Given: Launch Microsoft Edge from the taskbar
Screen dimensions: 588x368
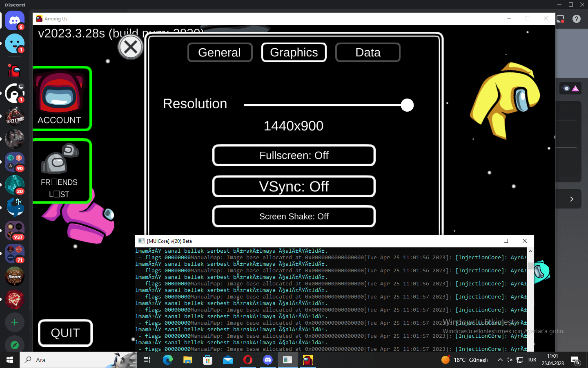Looking at the screenshot, I should 168,360.
